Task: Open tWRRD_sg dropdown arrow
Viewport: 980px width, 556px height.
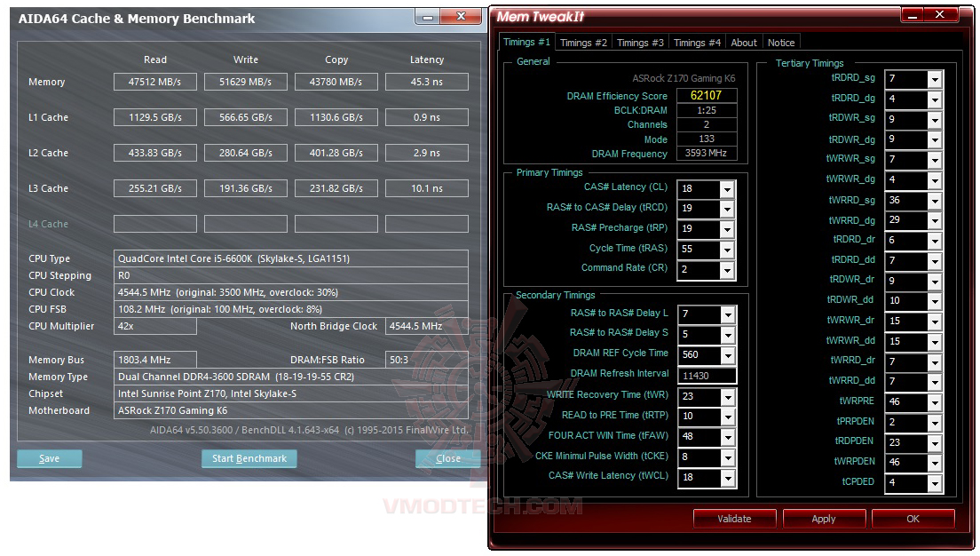Action: [935, 201]
